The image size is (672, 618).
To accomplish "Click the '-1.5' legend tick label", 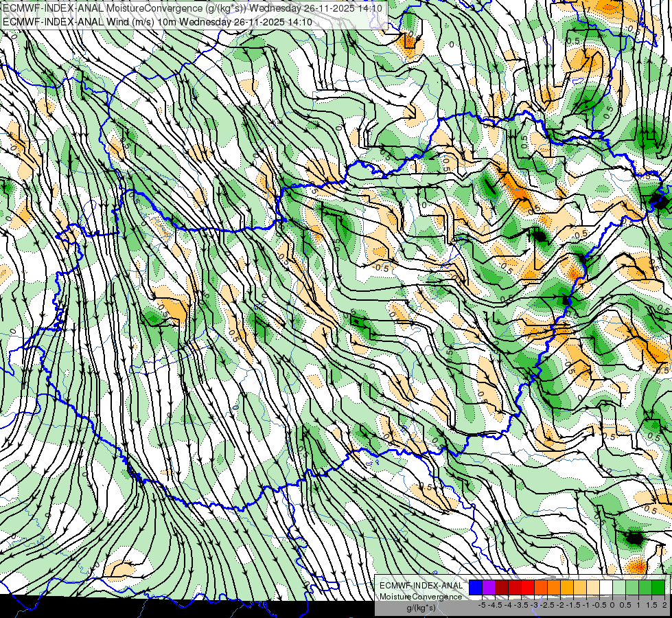I will 573,605.
